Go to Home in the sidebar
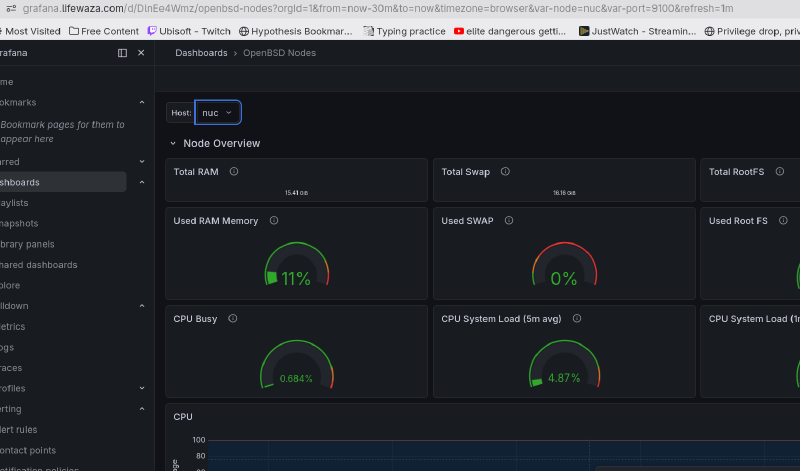 click(x=7, y=82)
